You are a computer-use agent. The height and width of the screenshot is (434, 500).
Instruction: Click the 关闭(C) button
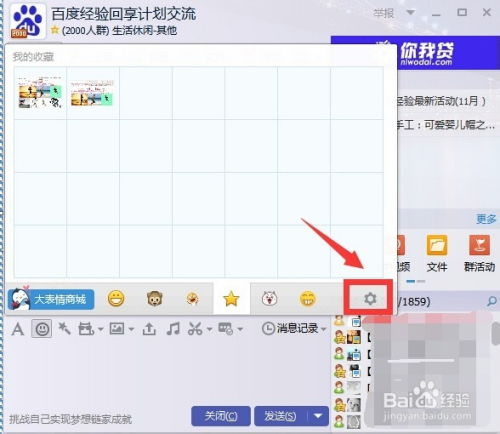click(221, 416)
